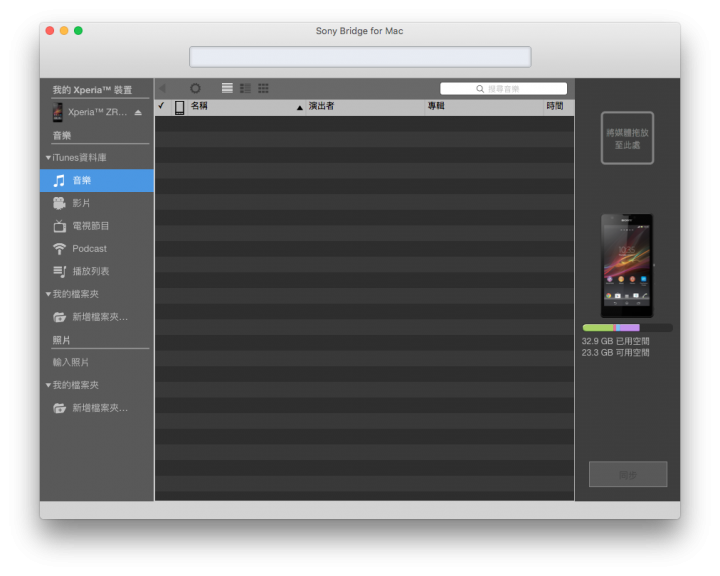Click the folder icon under music 我的檔案夾

pyautogui.click(x=60, y=317)
